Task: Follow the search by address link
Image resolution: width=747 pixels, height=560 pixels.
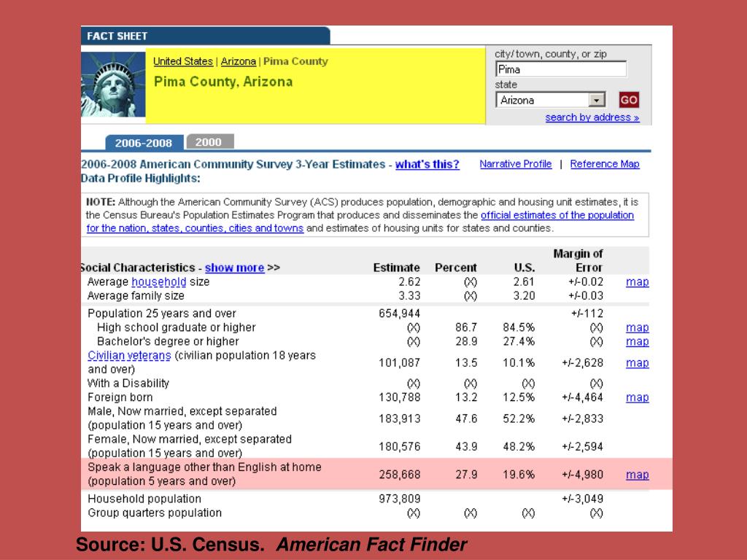Action: (x=592, y=117)
